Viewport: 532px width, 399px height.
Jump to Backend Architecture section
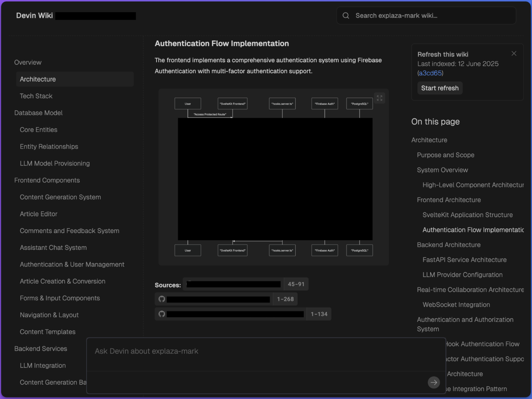point(448,245)
